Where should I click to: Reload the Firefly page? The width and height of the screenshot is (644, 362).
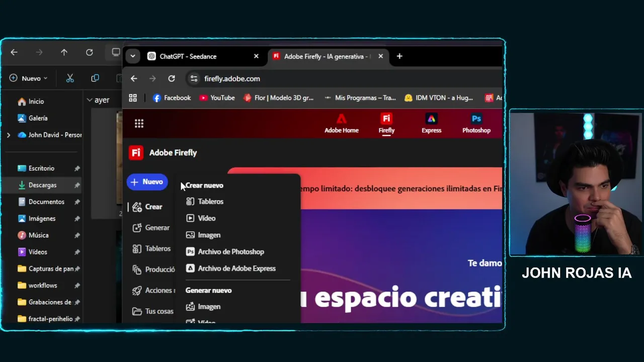(172, 78)
